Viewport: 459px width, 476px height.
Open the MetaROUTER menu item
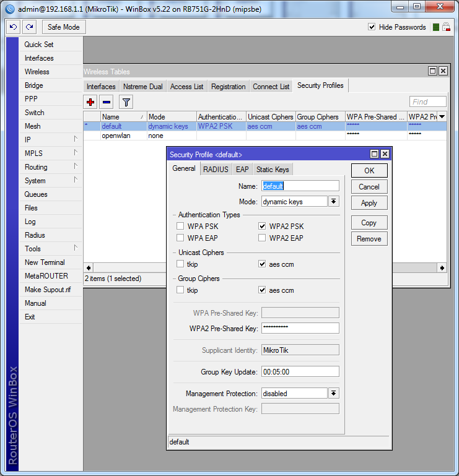click(x=51, y=276)
